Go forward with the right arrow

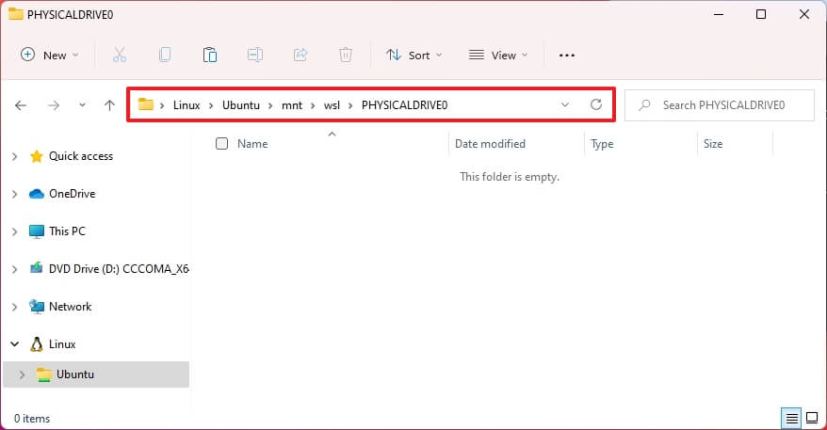click(x=54, y=106)
